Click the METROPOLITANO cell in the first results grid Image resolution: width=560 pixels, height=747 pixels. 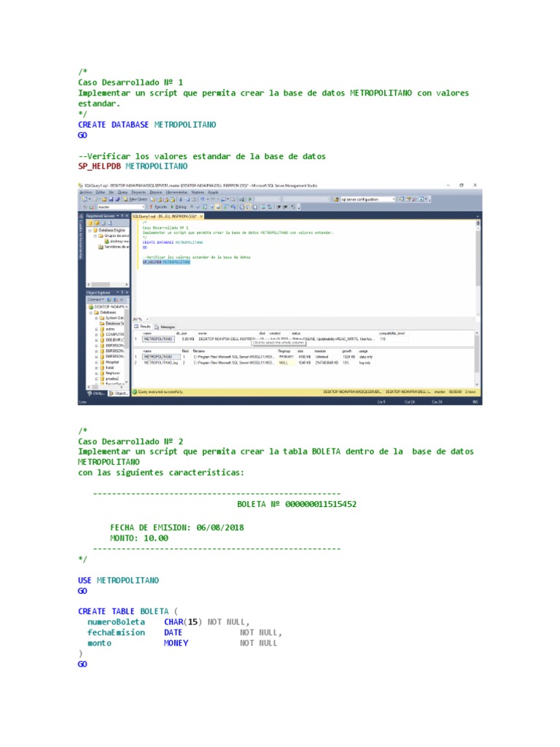coord(158,338)
